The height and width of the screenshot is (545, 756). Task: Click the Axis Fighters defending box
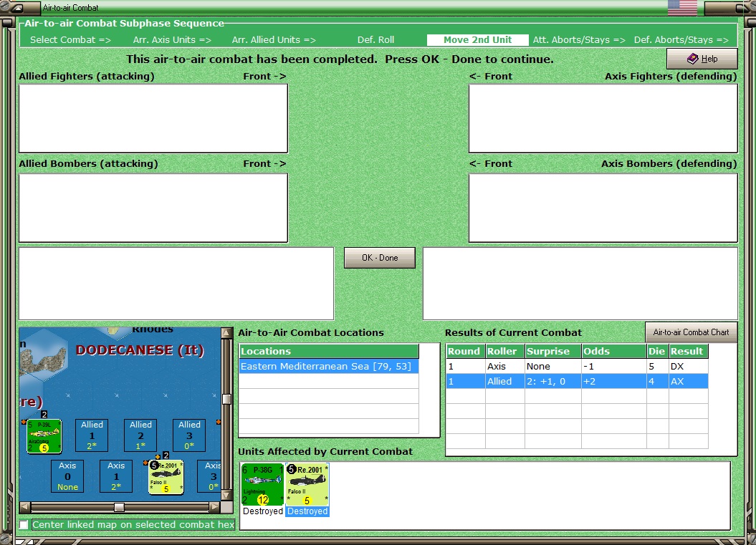pos(603,119)
